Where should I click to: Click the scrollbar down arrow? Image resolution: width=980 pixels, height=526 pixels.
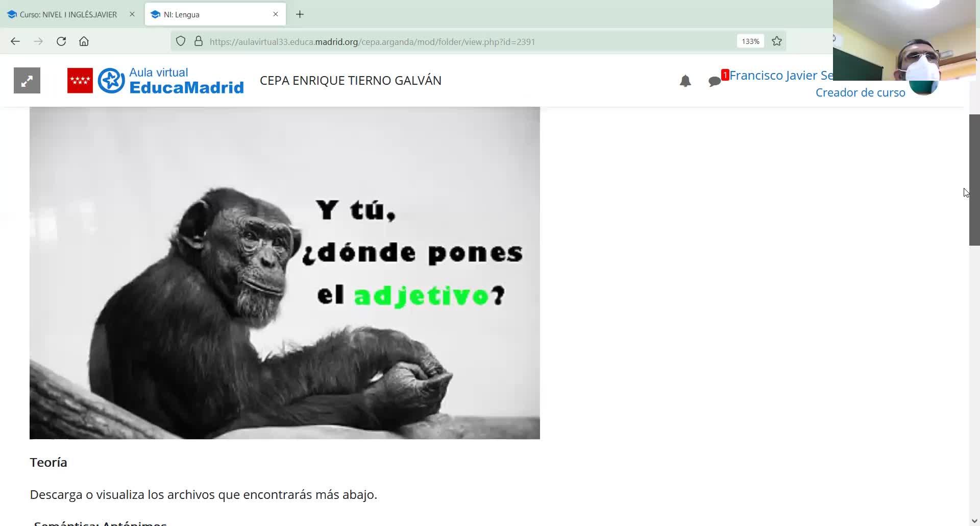point(974,521)
